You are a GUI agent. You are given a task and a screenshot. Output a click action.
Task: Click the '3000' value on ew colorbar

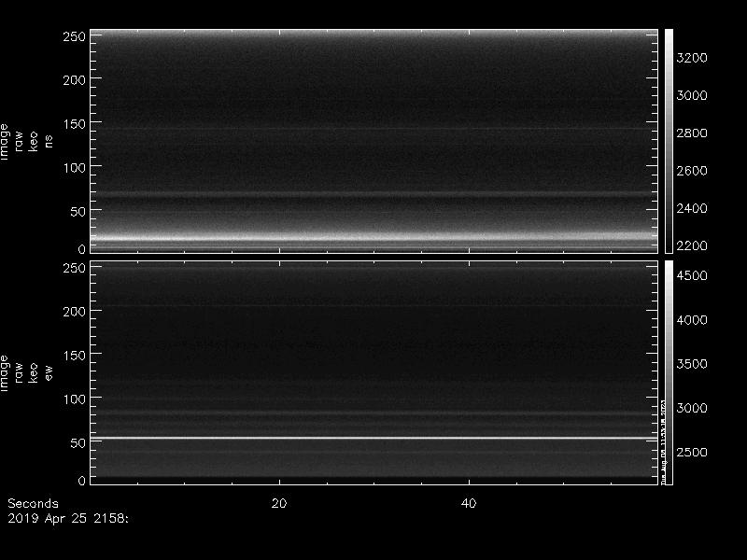click(x=692, y=408)
